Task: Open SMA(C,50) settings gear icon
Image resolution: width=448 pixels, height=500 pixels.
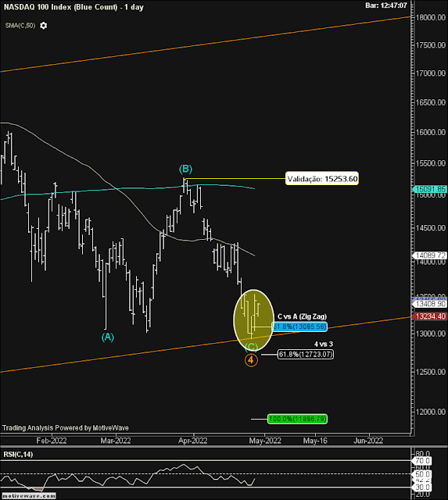Action: (44, 26)
